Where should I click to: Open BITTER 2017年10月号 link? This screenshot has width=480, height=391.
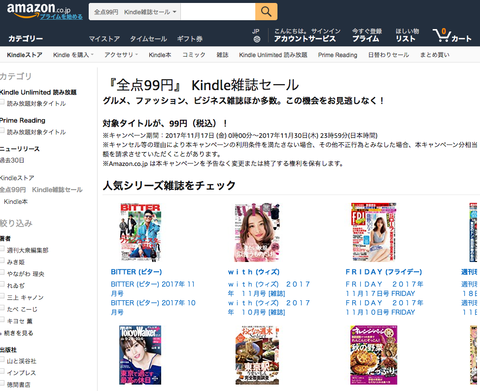click(x=153, y=307)
